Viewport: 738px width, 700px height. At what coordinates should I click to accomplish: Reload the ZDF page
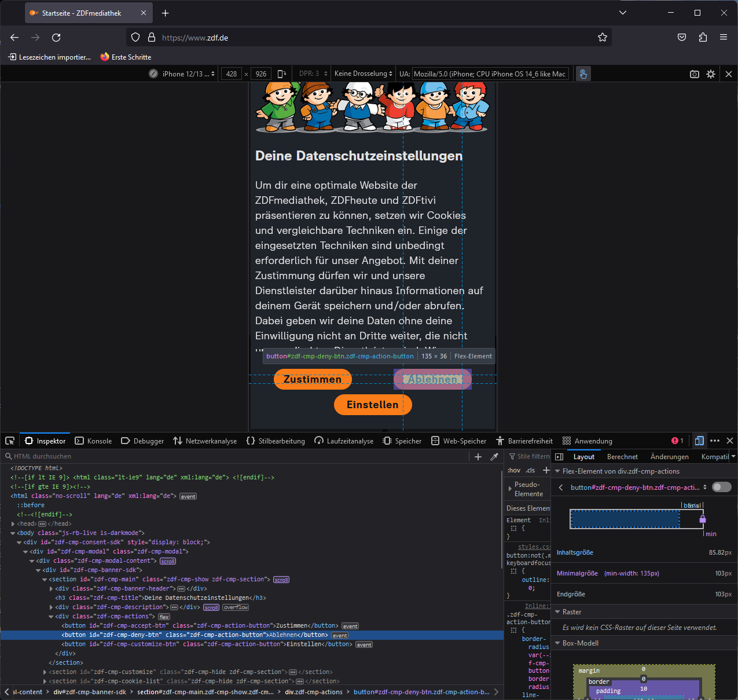(x=56, y=37)
